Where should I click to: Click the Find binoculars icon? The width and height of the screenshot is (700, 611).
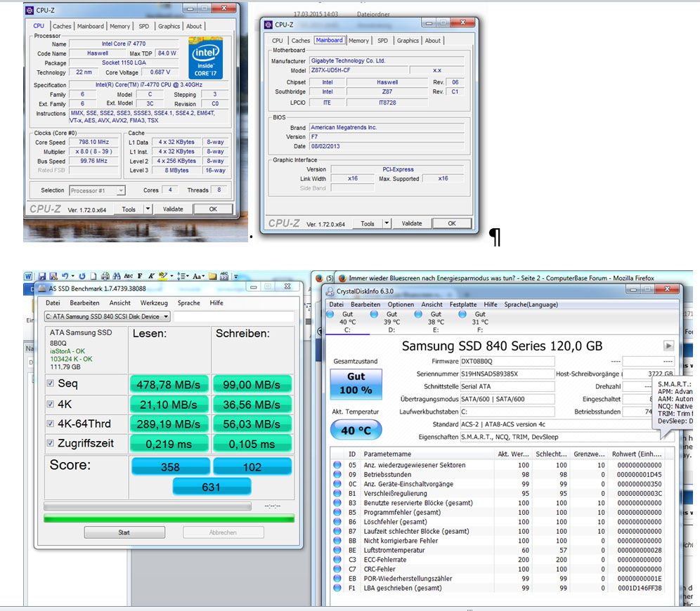[117, 277]
